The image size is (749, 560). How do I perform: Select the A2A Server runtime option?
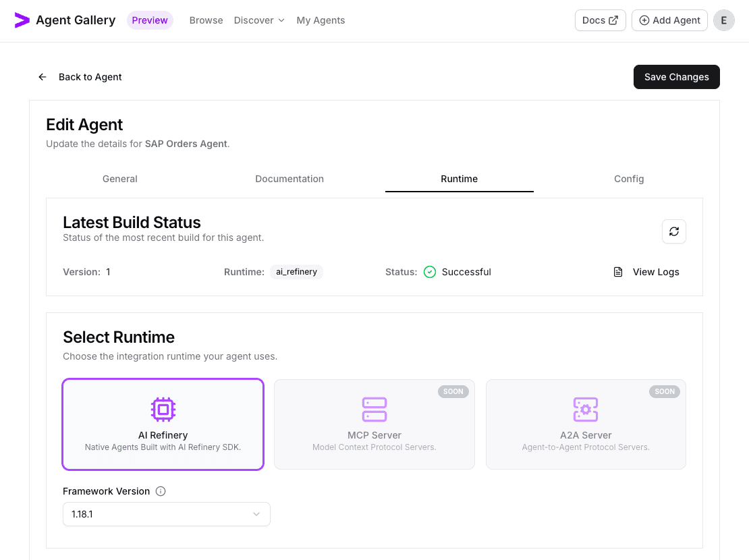pyautogui.click(x=586, y=424)
